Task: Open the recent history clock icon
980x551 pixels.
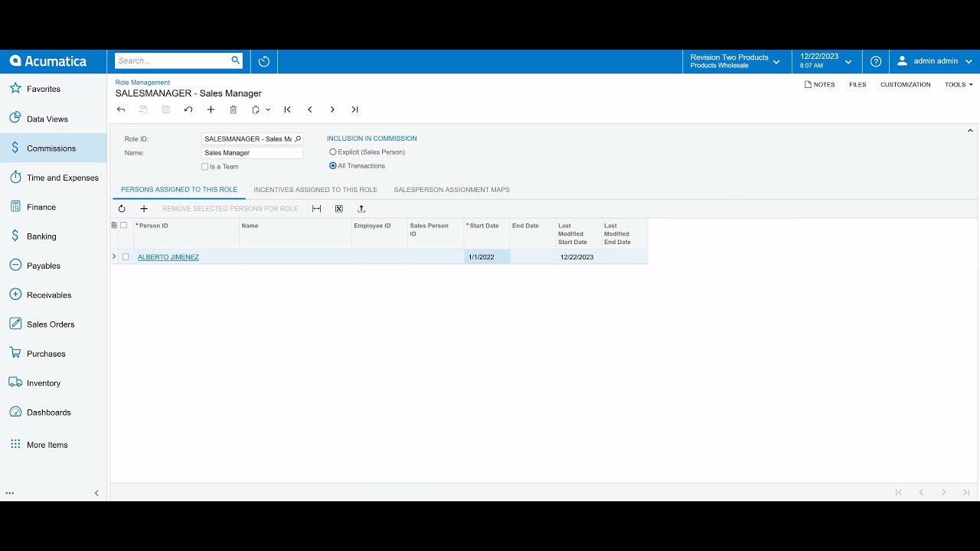Action: coord(264,61)
